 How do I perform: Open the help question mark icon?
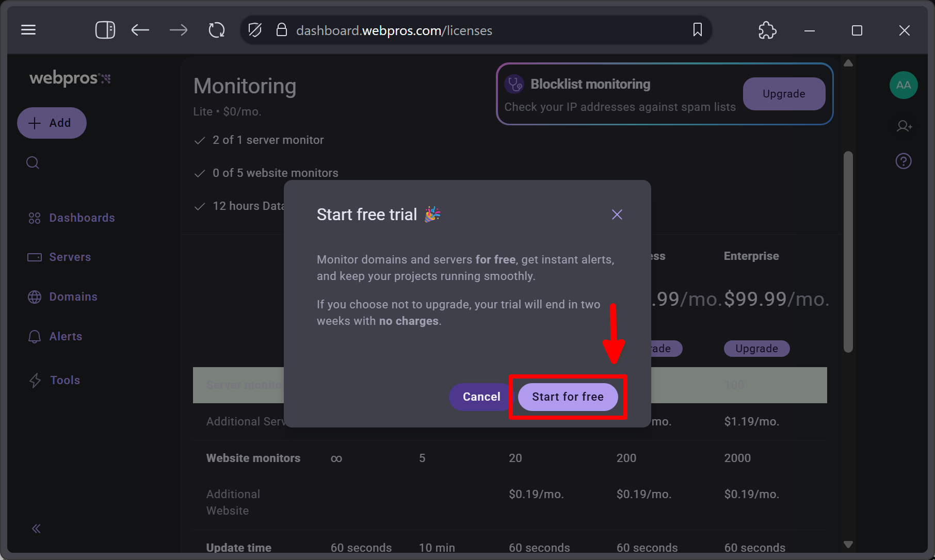pos(904,161)
